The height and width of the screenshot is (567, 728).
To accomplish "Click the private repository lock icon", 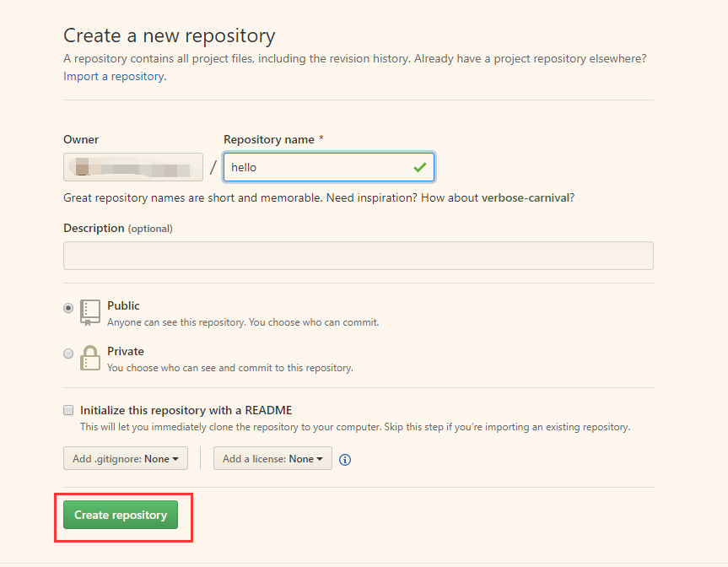I will [x=90, y=358].
